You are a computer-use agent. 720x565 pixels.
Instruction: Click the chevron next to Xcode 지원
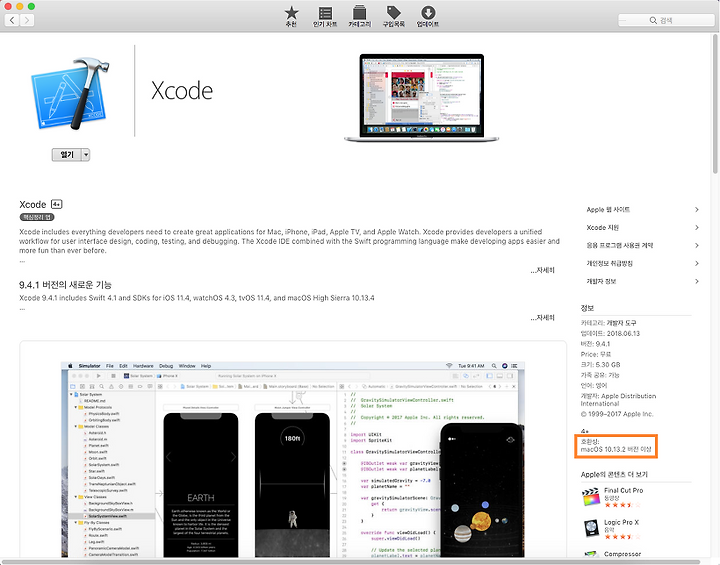(697, 227)
